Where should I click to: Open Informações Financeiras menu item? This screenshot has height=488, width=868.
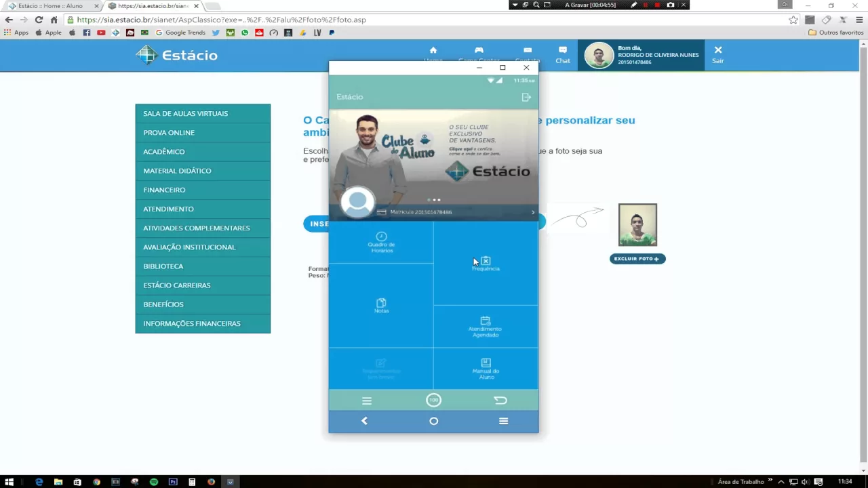pos(203,323)
